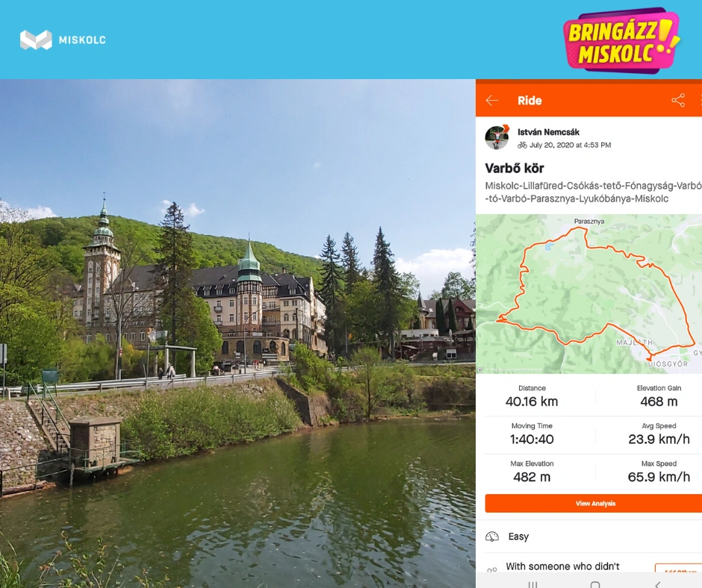Tap the Distance 40.16 km stat

pos(532,396)
